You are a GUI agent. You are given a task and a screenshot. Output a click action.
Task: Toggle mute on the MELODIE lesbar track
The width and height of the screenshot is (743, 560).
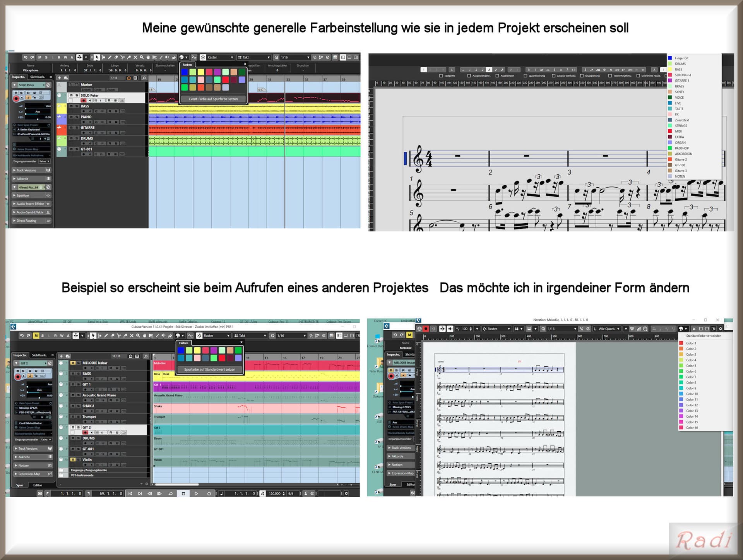73,363
